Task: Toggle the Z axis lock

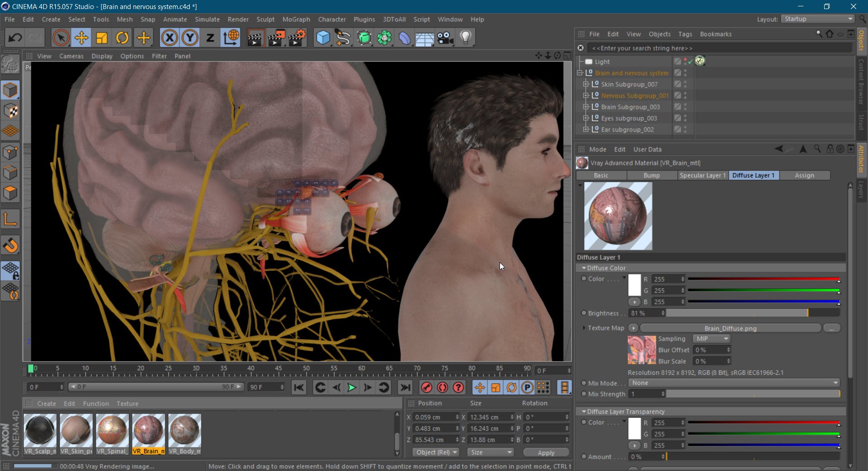Action: pos(210,38)
